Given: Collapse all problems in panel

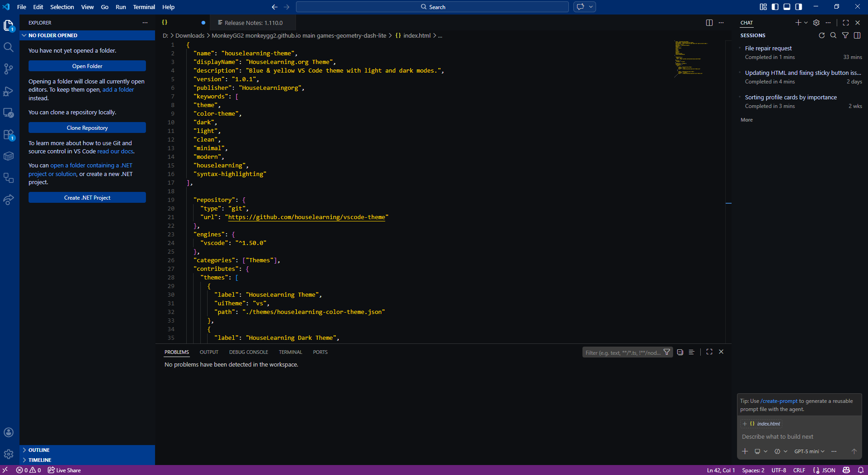Looking at the screenshot, I should click(x=680, y=352).
